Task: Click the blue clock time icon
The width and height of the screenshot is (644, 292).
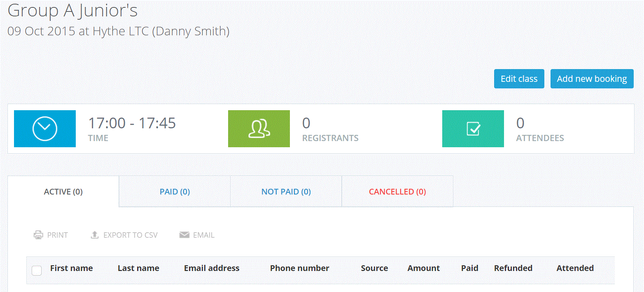Action: (x=45, y=129)
